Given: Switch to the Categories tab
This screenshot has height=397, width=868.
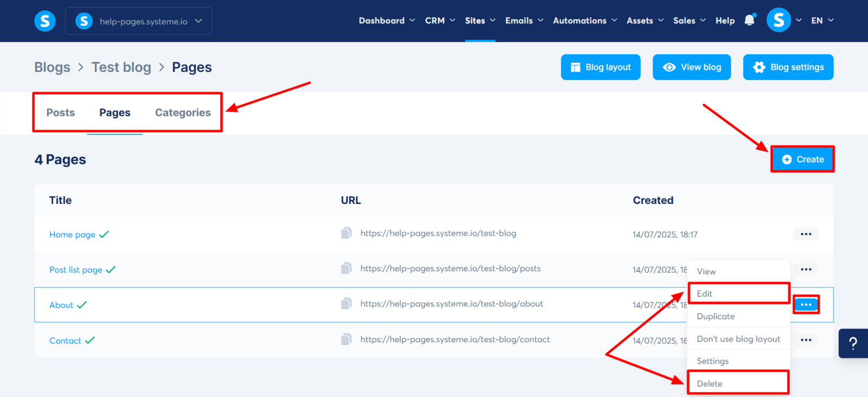Looking at the screenshot, I should [183, 113].
